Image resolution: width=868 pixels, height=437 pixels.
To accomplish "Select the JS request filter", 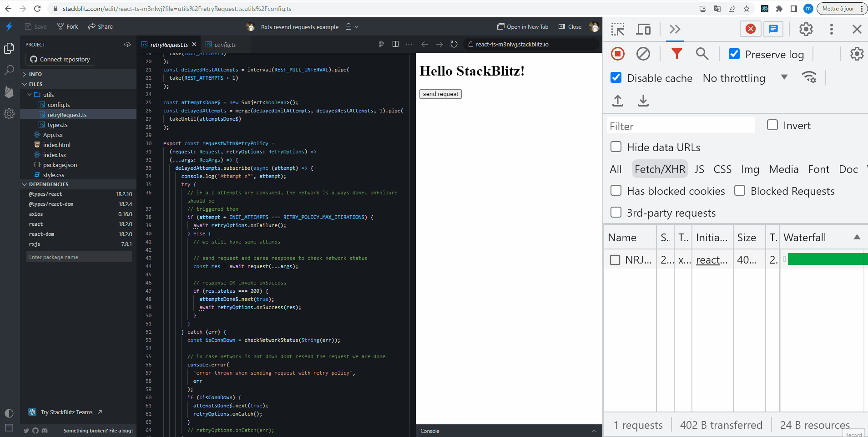I will click(x=699, y=169).
